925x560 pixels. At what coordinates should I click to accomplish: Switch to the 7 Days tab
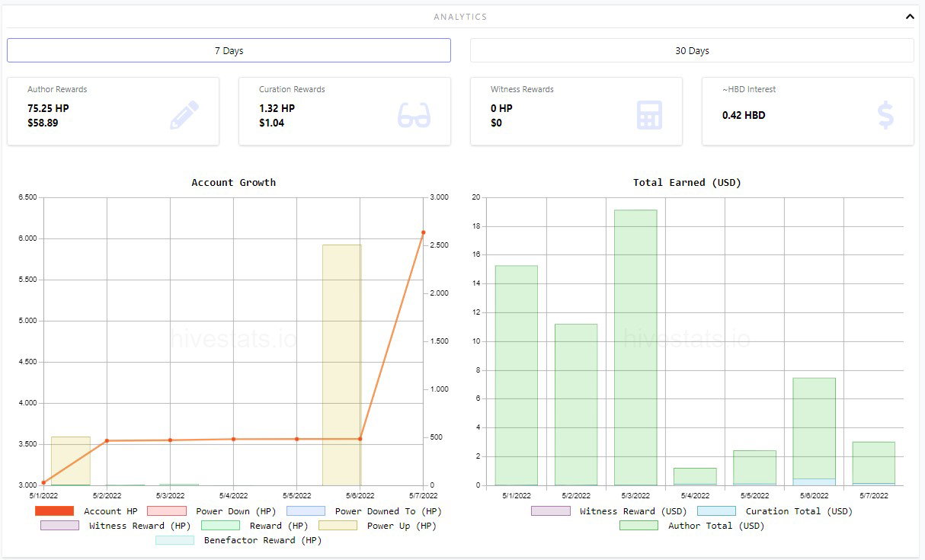[229, 50]
